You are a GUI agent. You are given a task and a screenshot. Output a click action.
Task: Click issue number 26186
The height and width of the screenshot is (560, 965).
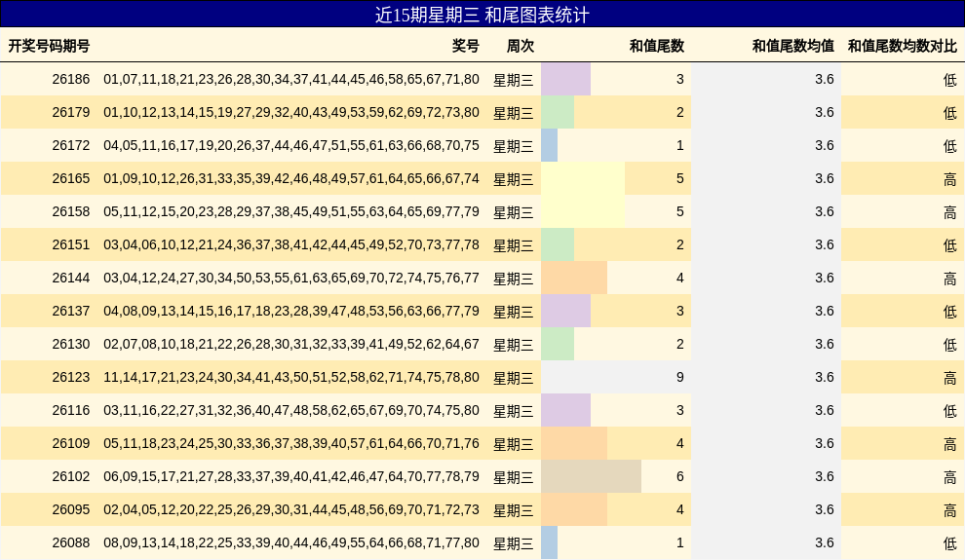71,79
